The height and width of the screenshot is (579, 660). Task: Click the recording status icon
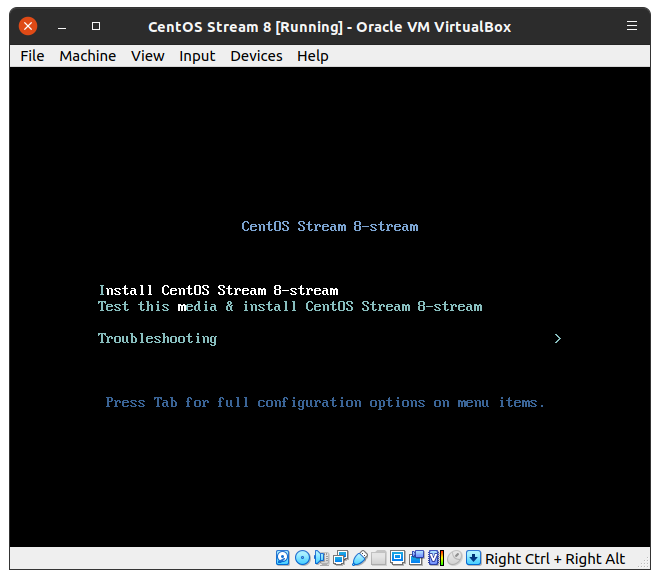click(x=417, y=558)
